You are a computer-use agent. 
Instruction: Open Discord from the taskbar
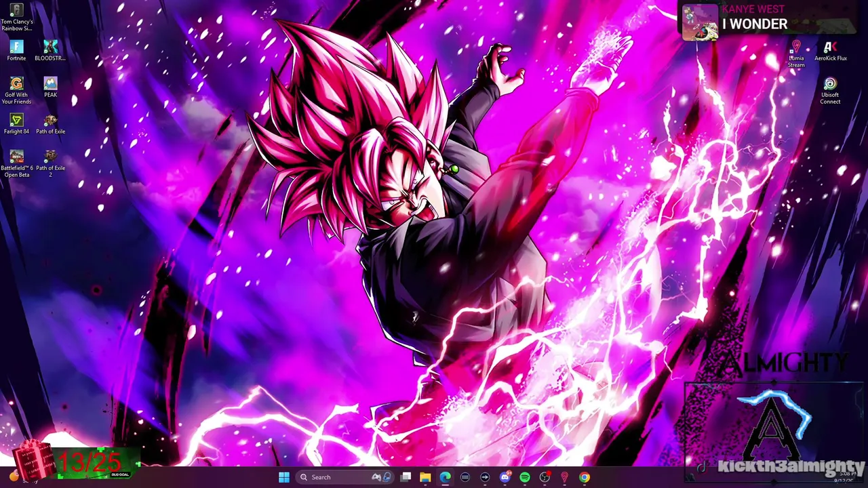coord(505,477)
